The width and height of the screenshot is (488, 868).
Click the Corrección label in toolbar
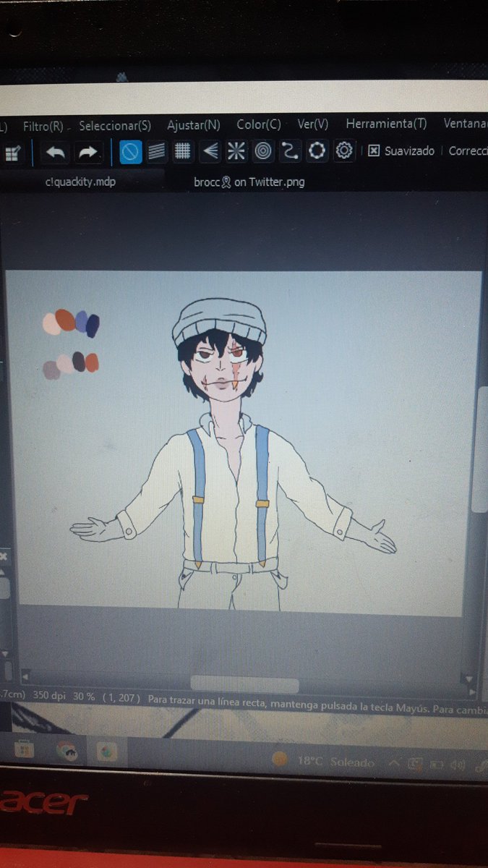click(x=468, y=150)
